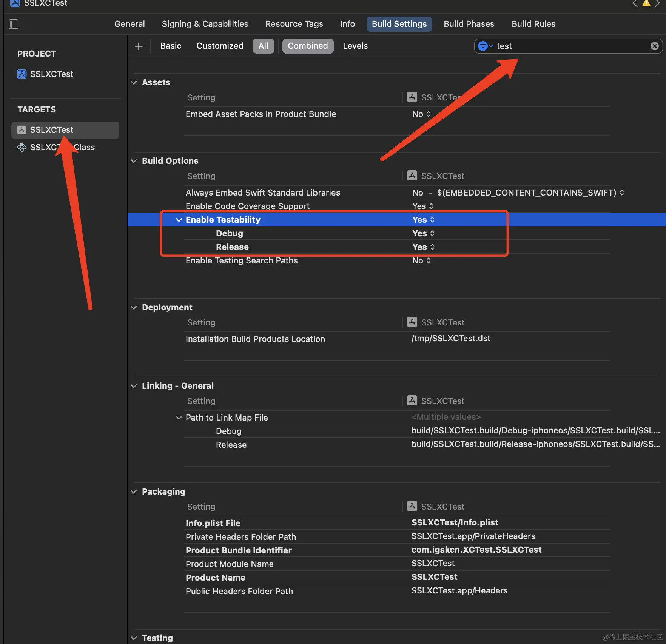
Task: Click the SSLXCTest/Info.plist value
Action: tap(455, 523)
